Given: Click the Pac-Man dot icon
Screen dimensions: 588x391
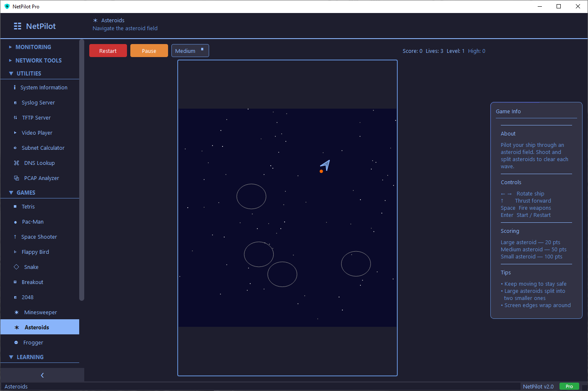Looking at the screenshot, I should 16,222.
